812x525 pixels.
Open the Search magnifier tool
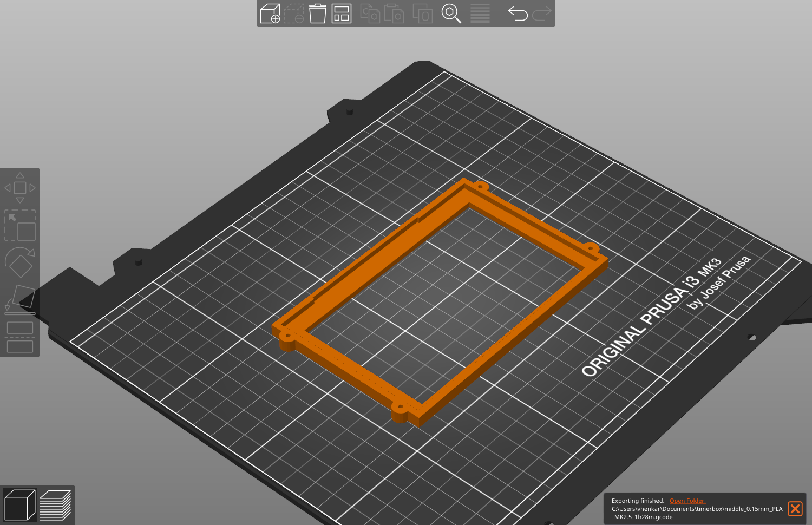pyautogui.click(x=451, y=14)
